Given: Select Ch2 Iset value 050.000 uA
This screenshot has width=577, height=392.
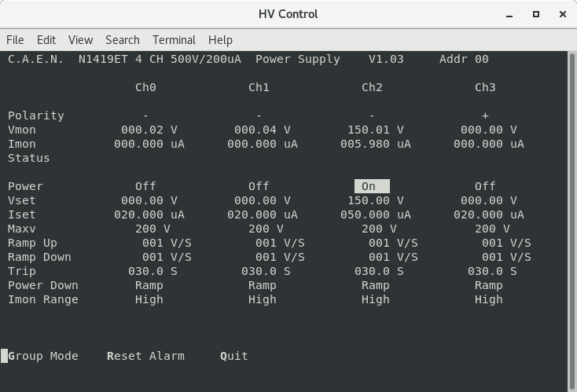Looking at the screenshot, I should pyautogui.click(x=376, y=214).
